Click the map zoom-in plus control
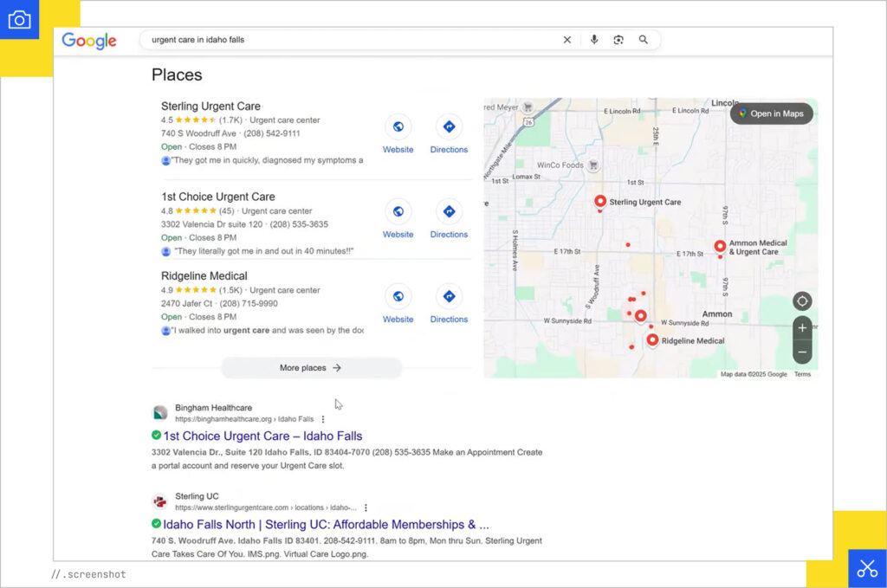This screenshot has width=887, height=588. pos(802,328)
